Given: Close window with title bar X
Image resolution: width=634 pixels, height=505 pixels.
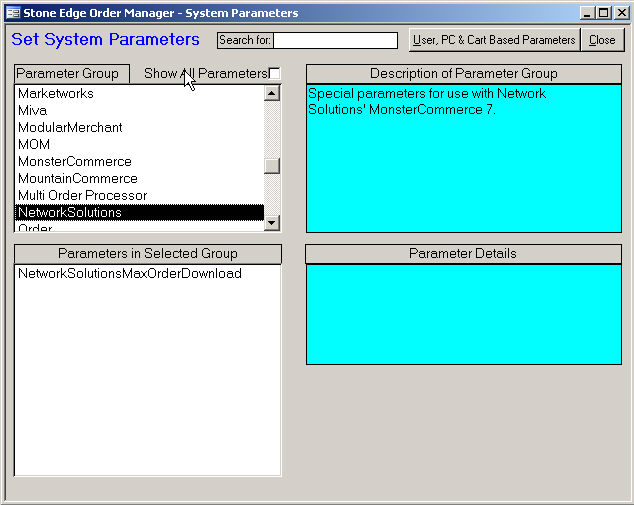Looking at the screenshot, I should pyautogui.click(x=621, y=13).
